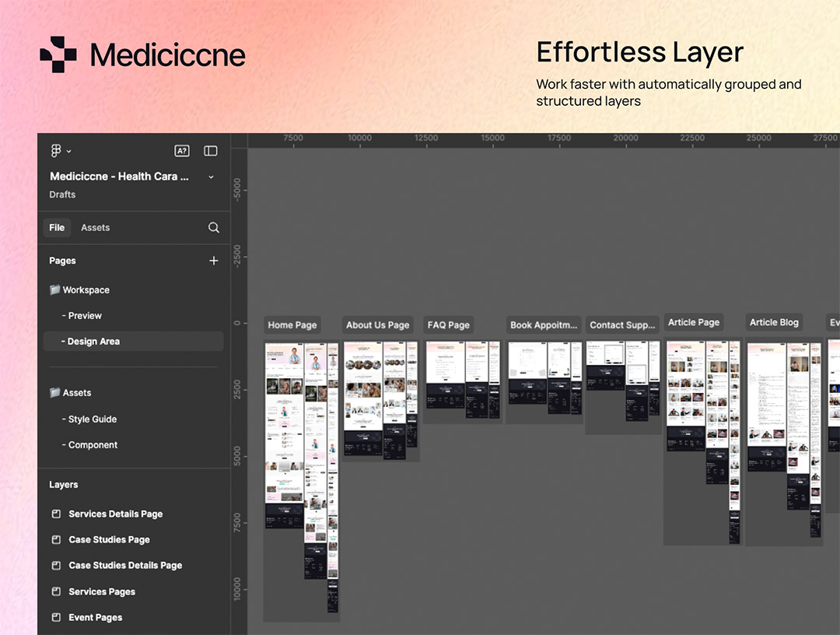Image resolution: width=840 pixels, height=635 pixels.
Task: Click the Home Page frame label
Action: 292,325
